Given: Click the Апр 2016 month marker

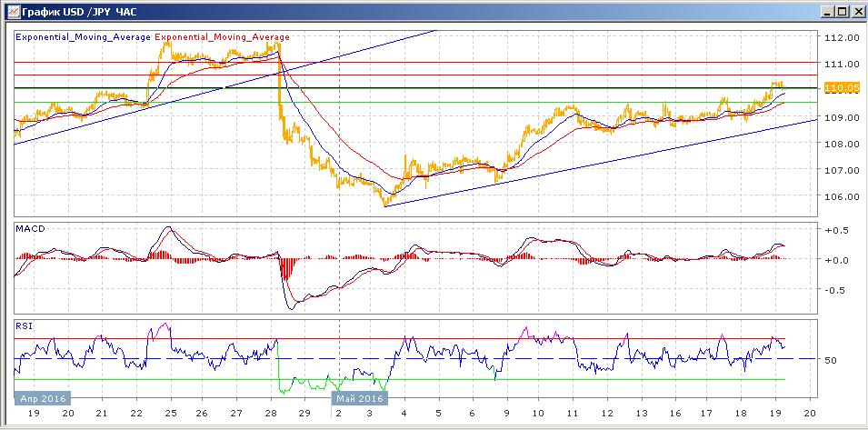Looking at the screenshot, I should tap(43, 398).
